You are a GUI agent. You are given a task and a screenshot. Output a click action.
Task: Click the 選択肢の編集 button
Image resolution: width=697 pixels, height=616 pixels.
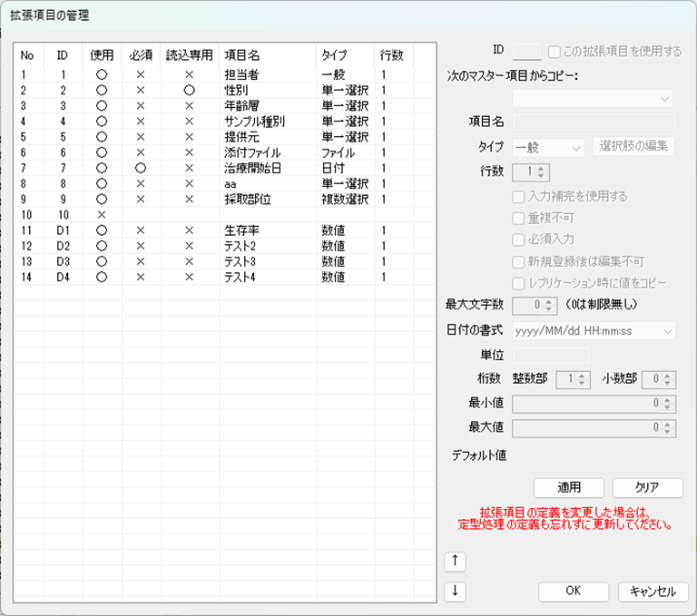pyautogui.click(x=633, y=147)
